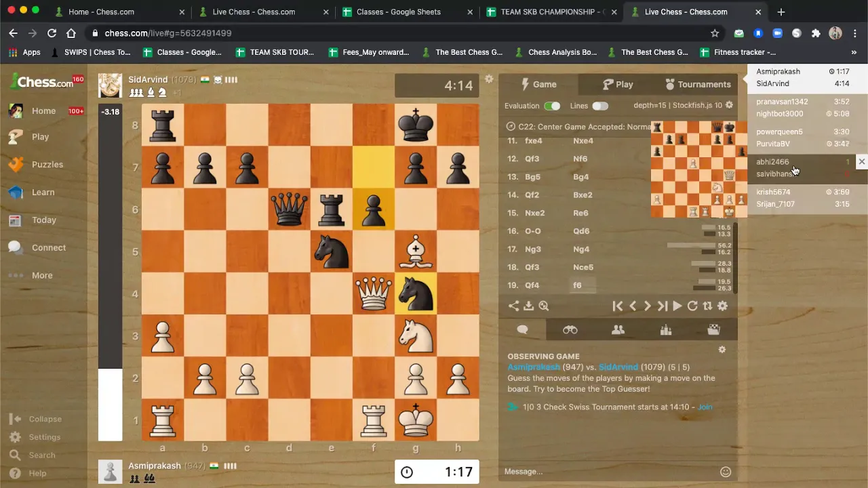Step back one move

[x=633, y=306]
